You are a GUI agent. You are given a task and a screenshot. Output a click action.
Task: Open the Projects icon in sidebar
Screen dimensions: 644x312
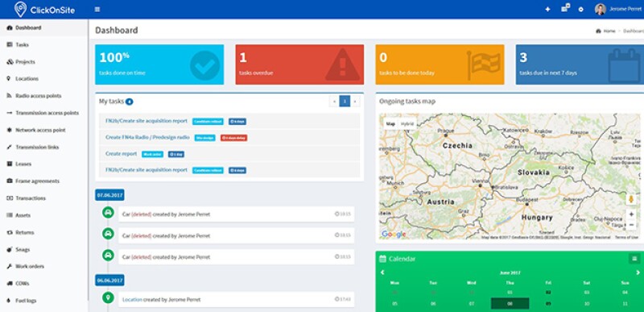[10, 61]
